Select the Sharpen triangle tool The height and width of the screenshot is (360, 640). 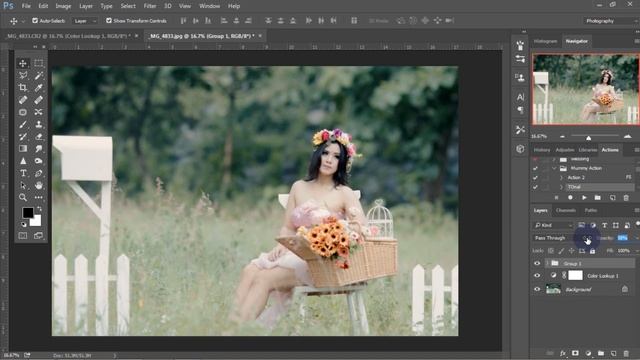click(23, 161)
